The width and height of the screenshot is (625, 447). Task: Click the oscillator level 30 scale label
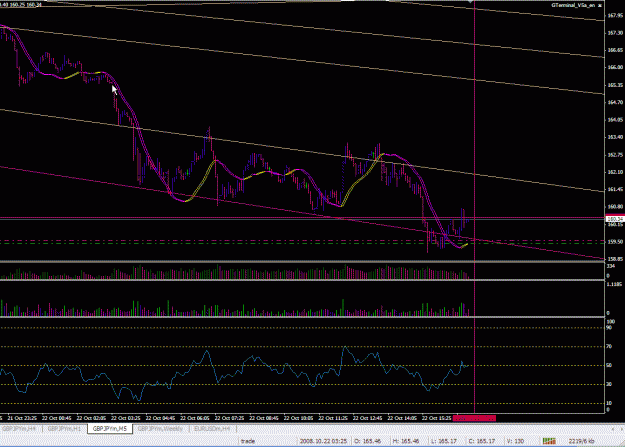(609, 384)
